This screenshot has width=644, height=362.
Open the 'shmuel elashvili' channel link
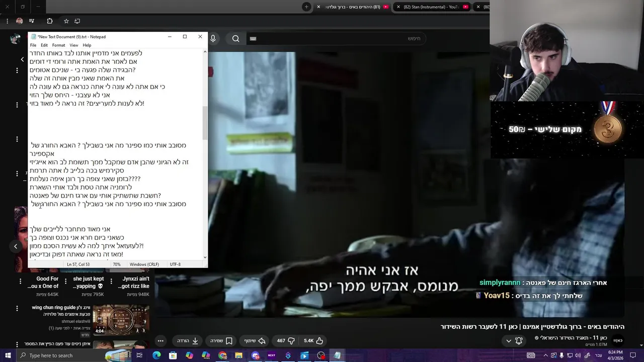[76, 321]
